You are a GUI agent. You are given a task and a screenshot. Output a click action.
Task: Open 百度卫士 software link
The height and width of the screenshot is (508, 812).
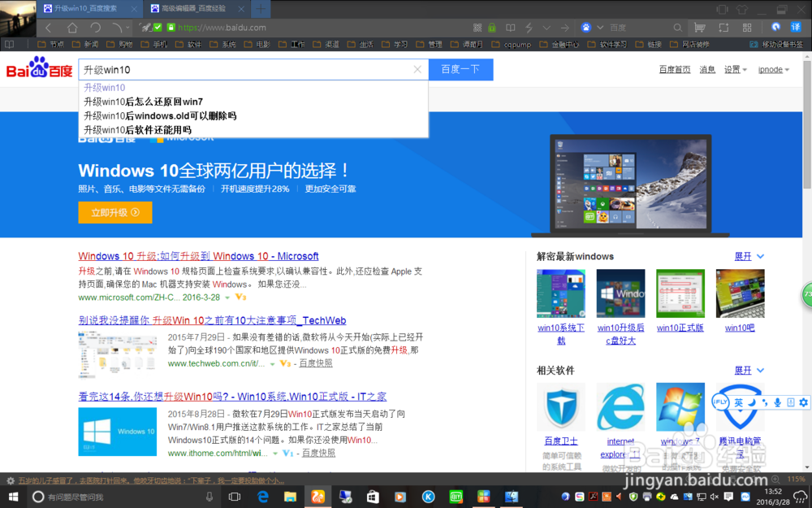click(561, 441)
